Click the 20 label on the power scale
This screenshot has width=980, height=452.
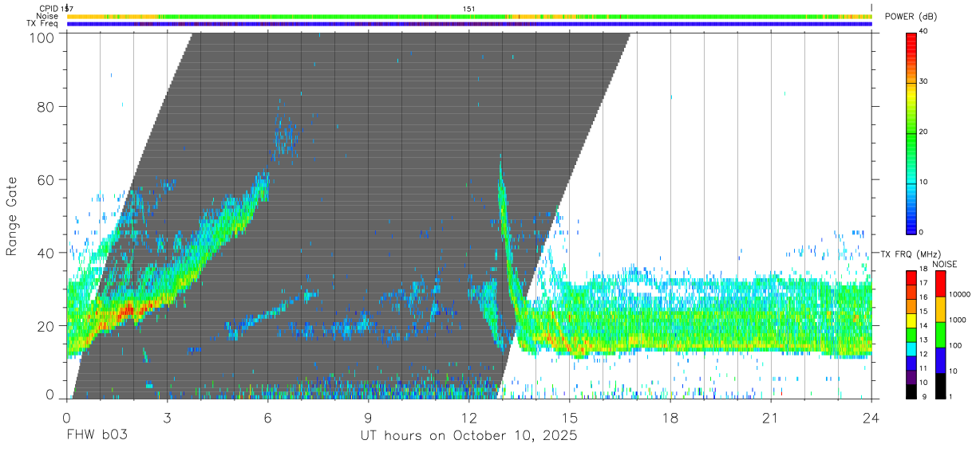tap(924, 132)
